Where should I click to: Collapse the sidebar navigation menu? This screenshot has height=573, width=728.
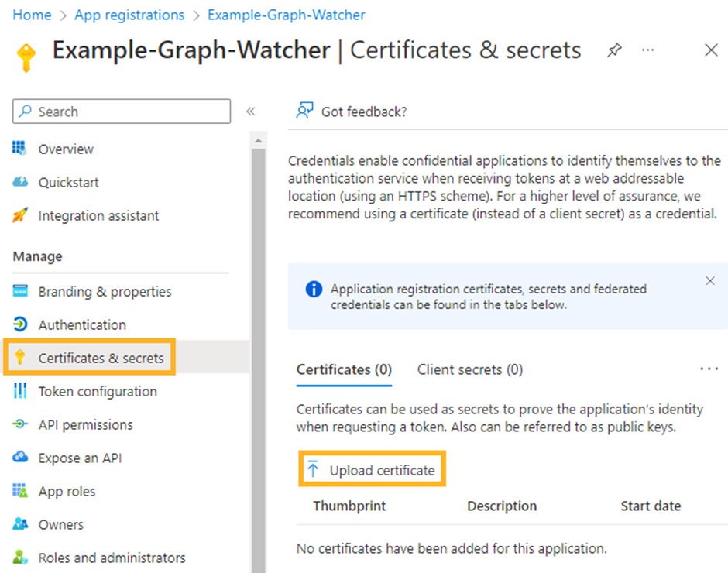250,112
